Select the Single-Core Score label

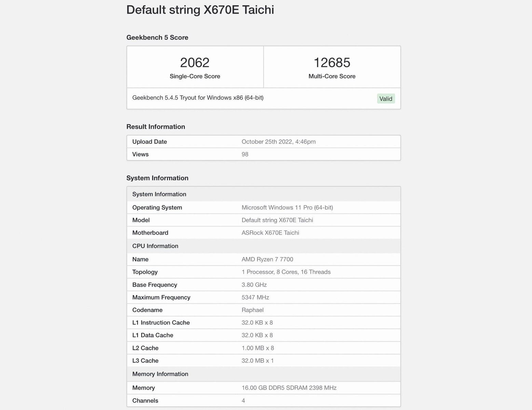195,76
